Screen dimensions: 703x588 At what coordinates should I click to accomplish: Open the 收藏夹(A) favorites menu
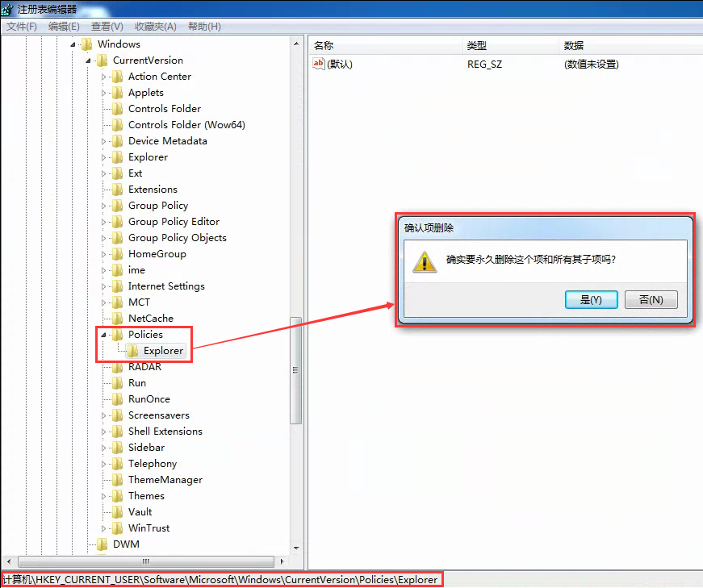point(156,27)
